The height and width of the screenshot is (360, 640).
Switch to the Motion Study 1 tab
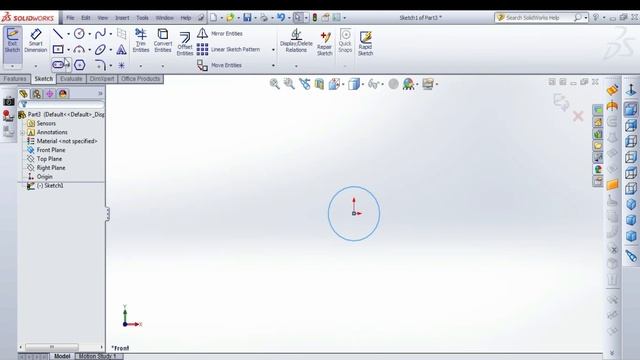[98, 356]
